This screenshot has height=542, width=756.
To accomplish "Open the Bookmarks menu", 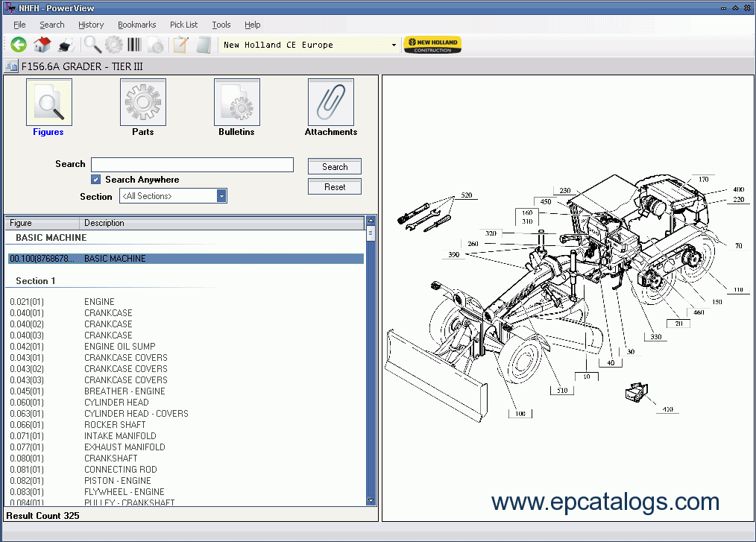I will pyautogui.click(x=136, y=25).
